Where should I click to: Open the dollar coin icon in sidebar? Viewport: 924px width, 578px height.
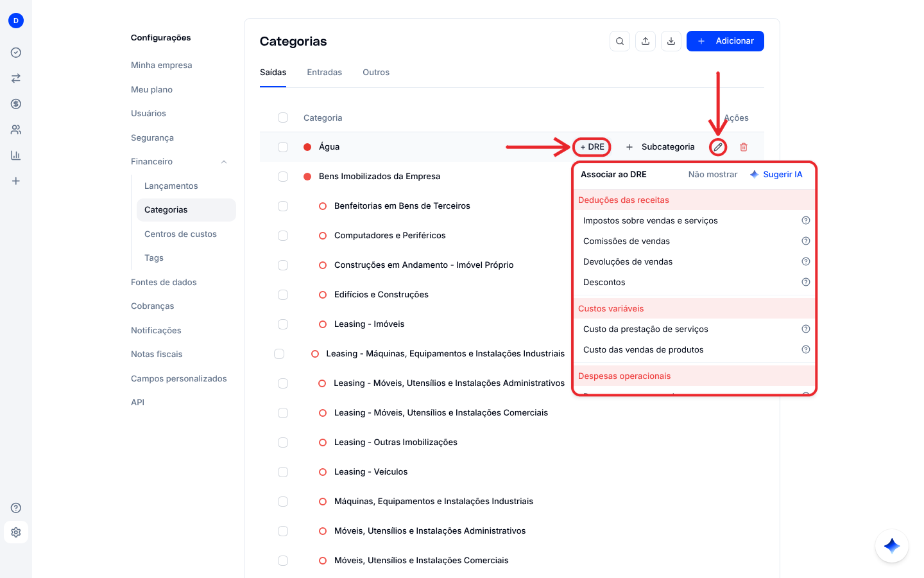point(16,104)
